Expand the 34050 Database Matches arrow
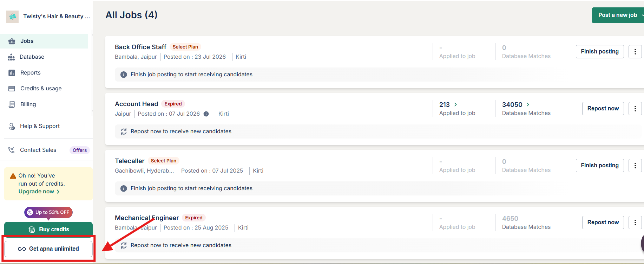 point(528,104)
